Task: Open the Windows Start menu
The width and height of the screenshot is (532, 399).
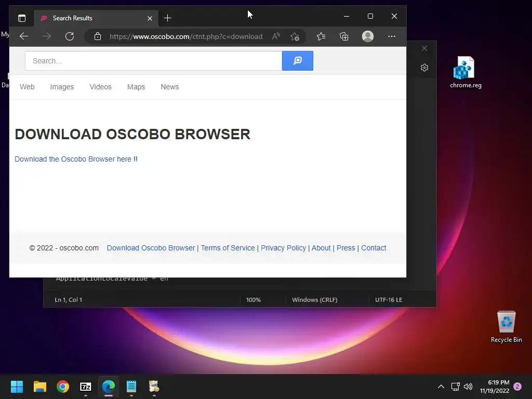Action: [17, 387]
